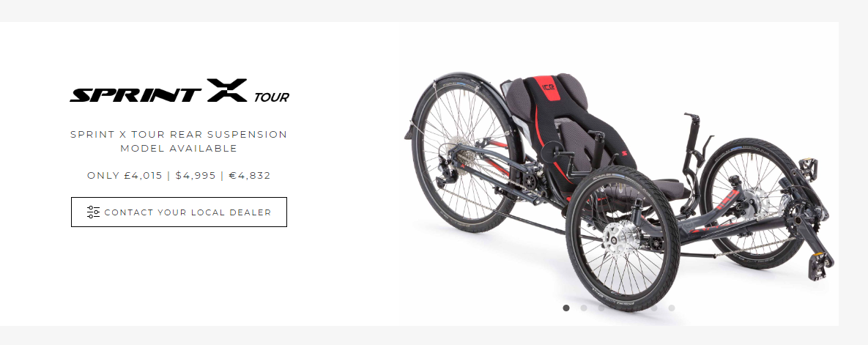Jump to the last carousel dot
868x345 pixels.
point(672,308)
